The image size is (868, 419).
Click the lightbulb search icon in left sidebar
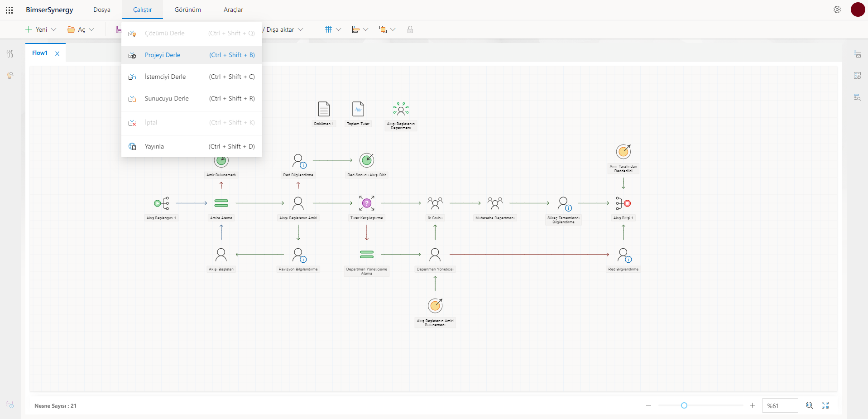tap(10, 75)
